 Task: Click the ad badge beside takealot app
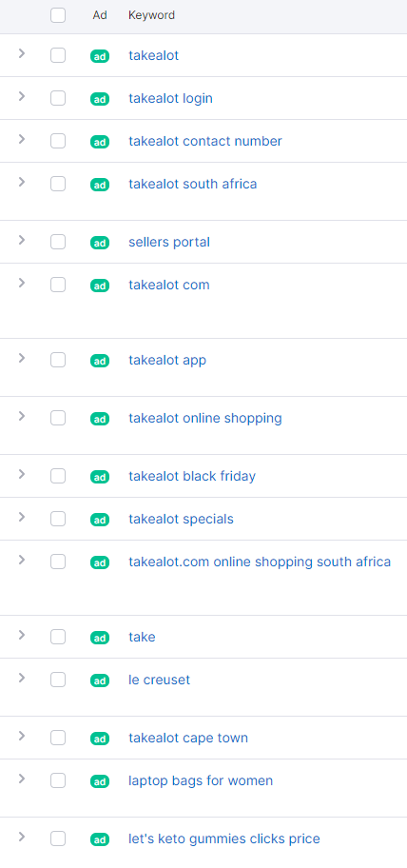[100, 361]
